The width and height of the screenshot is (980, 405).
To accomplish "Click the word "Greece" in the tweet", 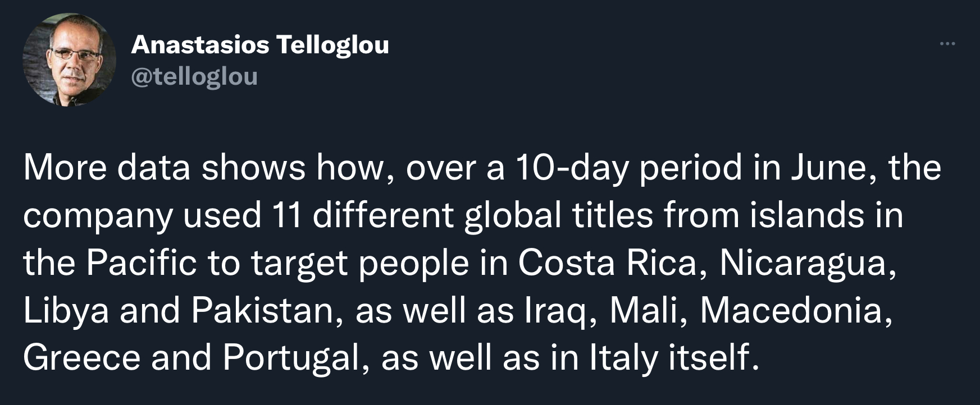I will point(81,357).
